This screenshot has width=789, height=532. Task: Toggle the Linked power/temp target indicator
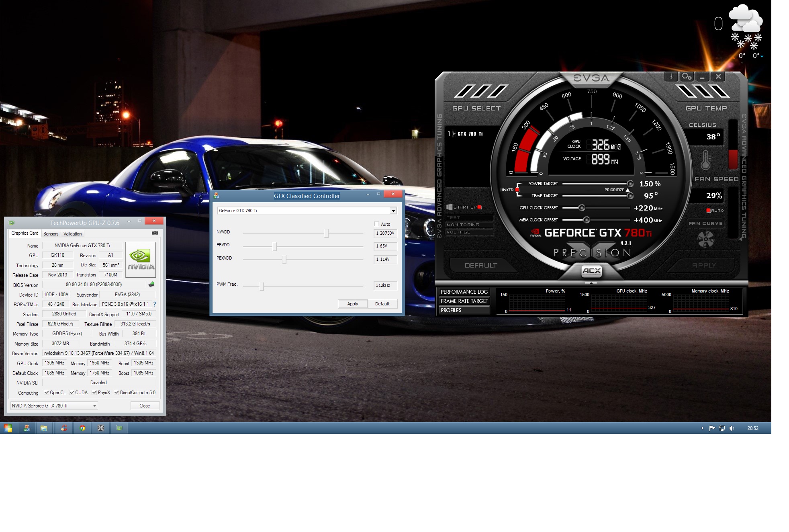click(x=517, y=190)
